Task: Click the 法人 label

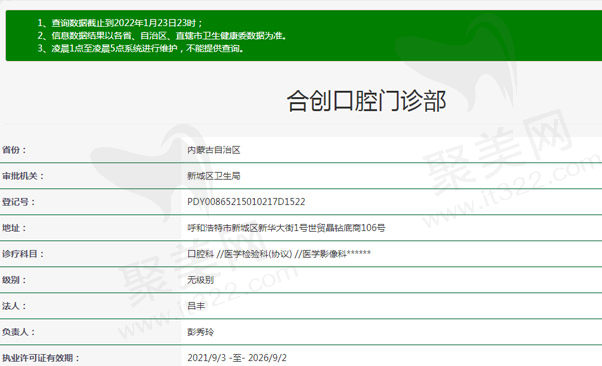Action: tap(14, 306)
